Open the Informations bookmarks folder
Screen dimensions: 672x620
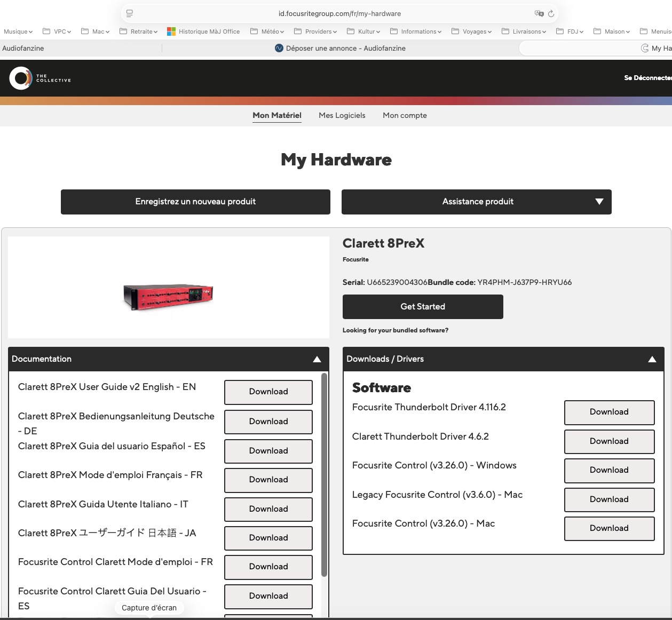[x=416, y=31]
